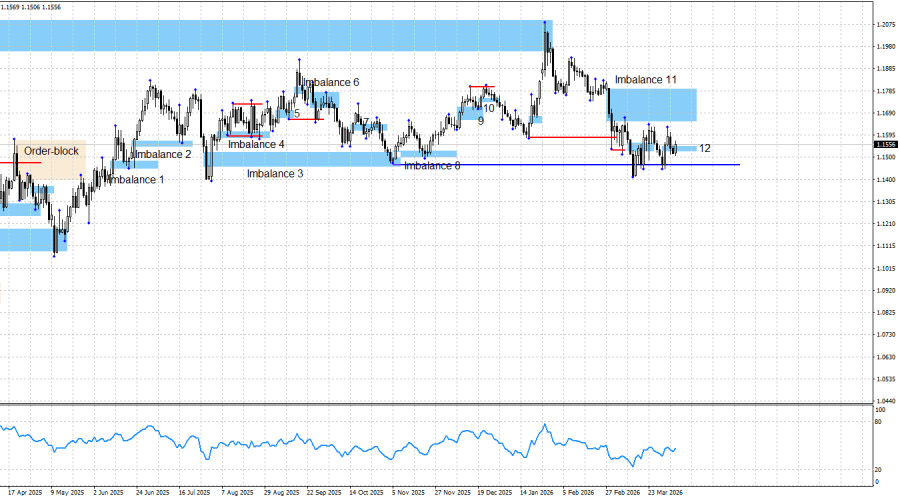Click price level 1.1305 on the axis
This screenshot has width=900, height=500.
coord(886,201)
